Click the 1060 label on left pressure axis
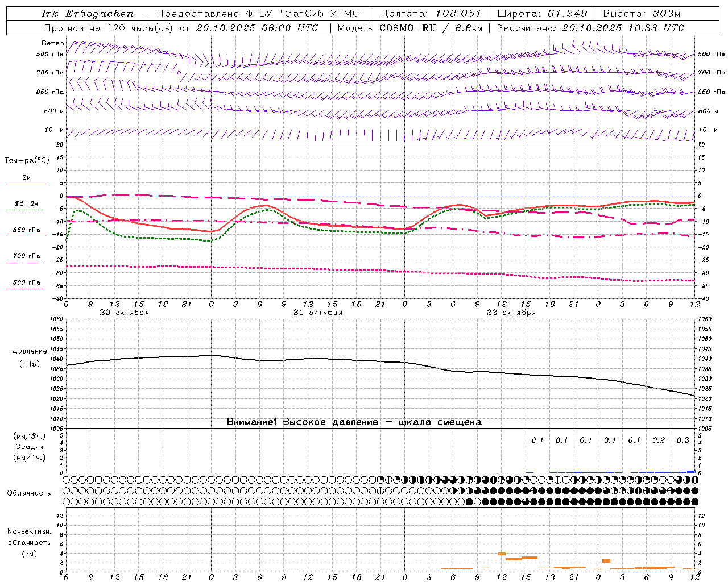The width and height of the screenshot is (728, 582). coord(57,319)
